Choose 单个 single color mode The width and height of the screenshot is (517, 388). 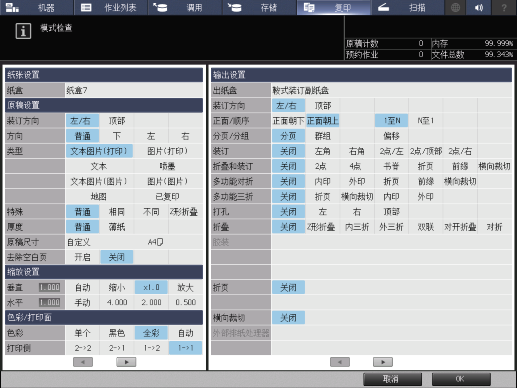(83, 333)
